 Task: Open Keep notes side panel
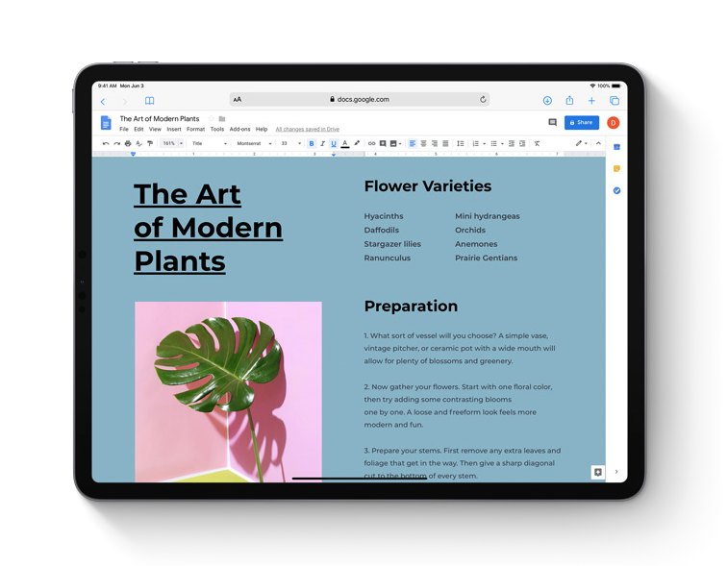coord(616,169)
